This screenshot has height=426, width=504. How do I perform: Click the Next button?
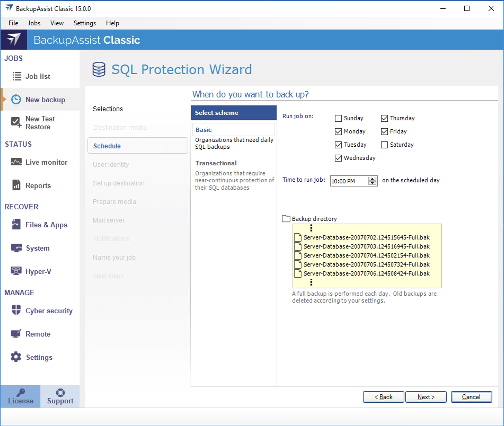pos(426,397)
